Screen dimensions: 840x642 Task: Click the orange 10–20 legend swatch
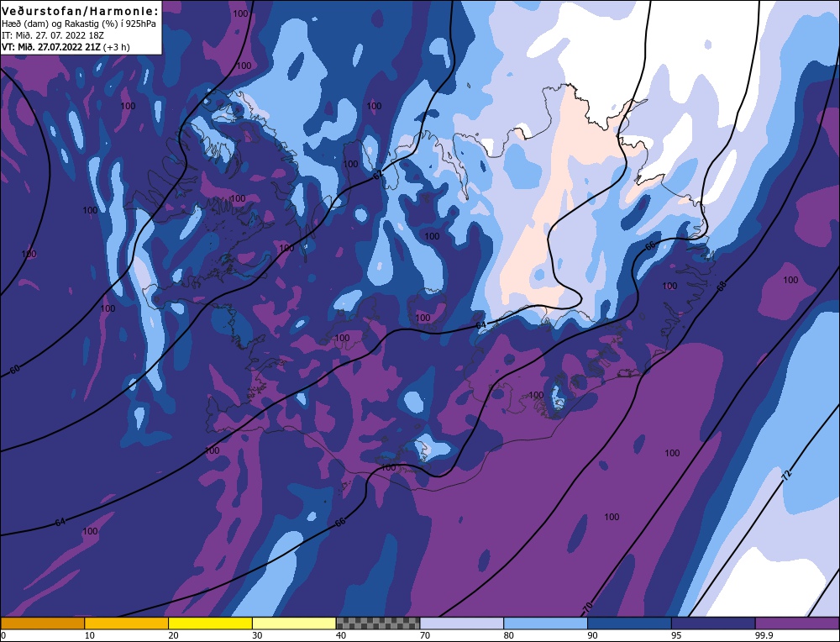(x=127, y=624)
